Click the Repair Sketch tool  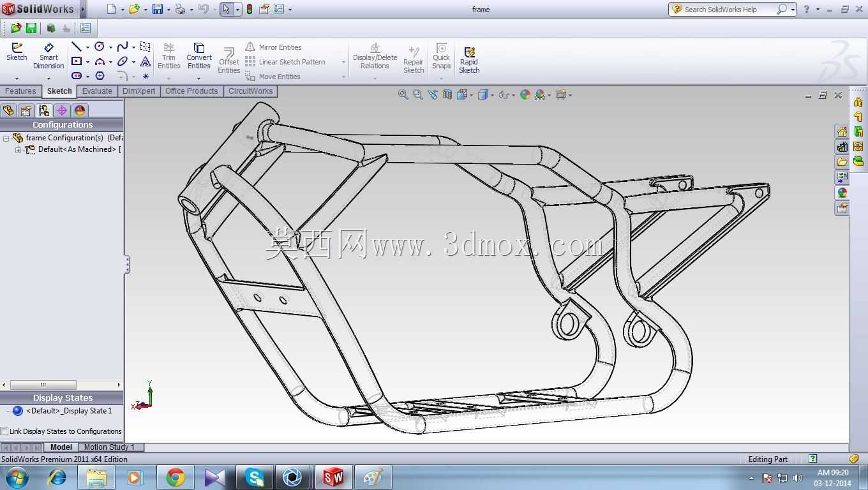tap(414, 61)
